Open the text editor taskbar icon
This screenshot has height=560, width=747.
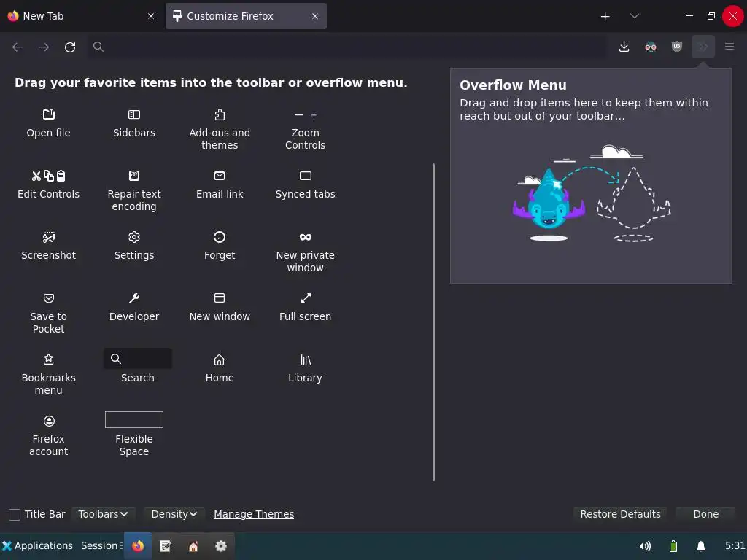[166, 545]
